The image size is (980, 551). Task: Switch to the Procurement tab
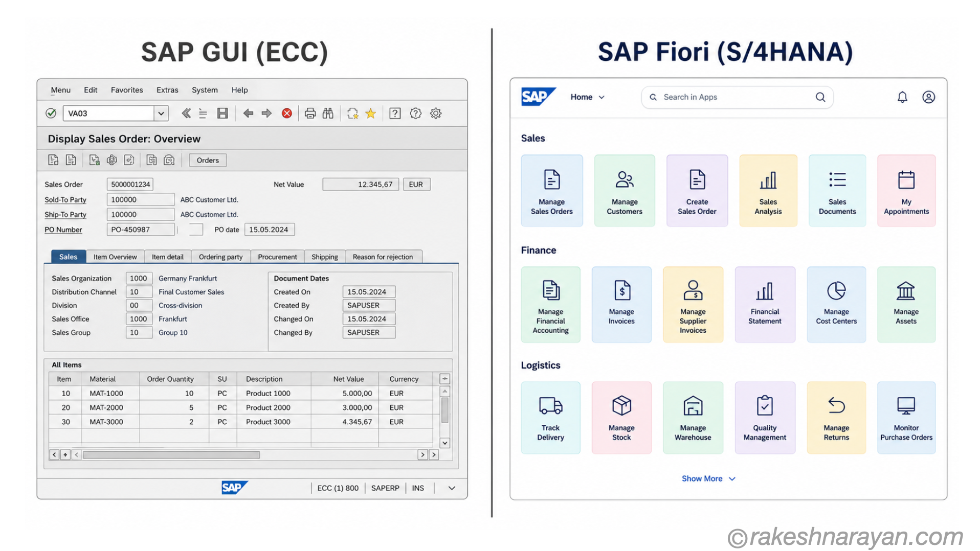[277, 257]
